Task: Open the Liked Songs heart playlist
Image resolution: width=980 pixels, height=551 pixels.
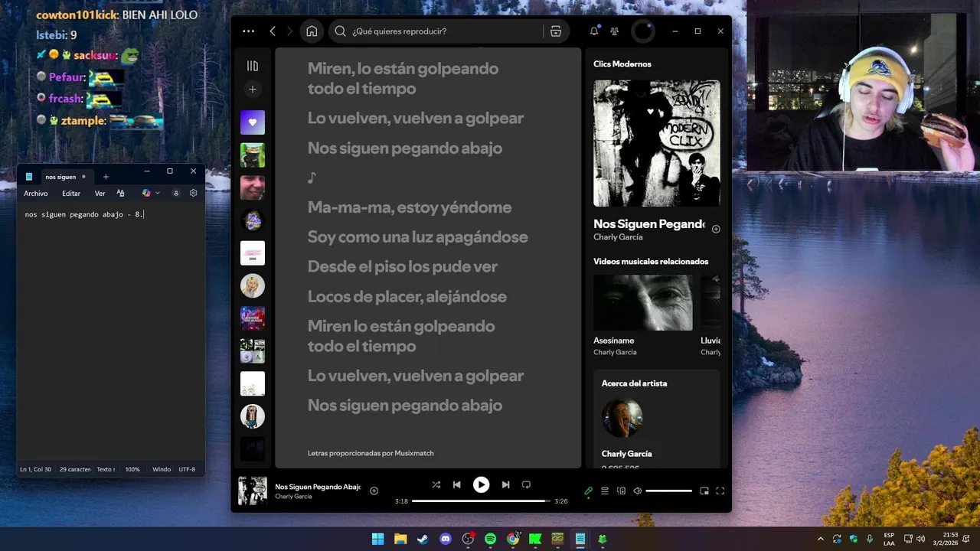Action: 253,122
